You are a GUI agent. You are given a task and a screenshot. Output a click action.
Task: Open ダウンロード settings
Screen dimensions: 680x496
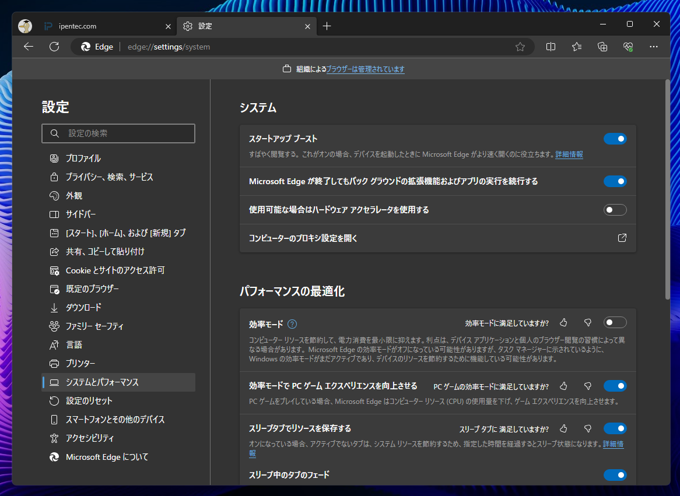point(118,307)
